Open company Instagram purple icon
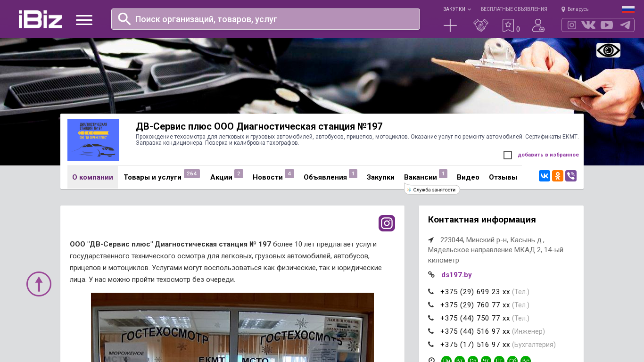 [387, 223]
